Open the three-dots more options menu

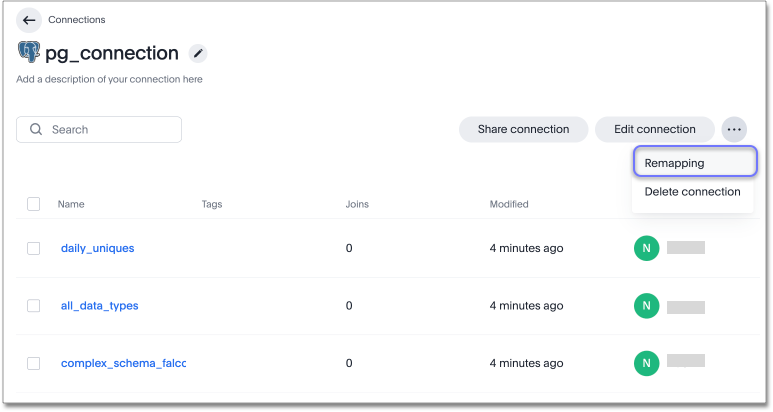pyautogui.click(x=734, y=129)
